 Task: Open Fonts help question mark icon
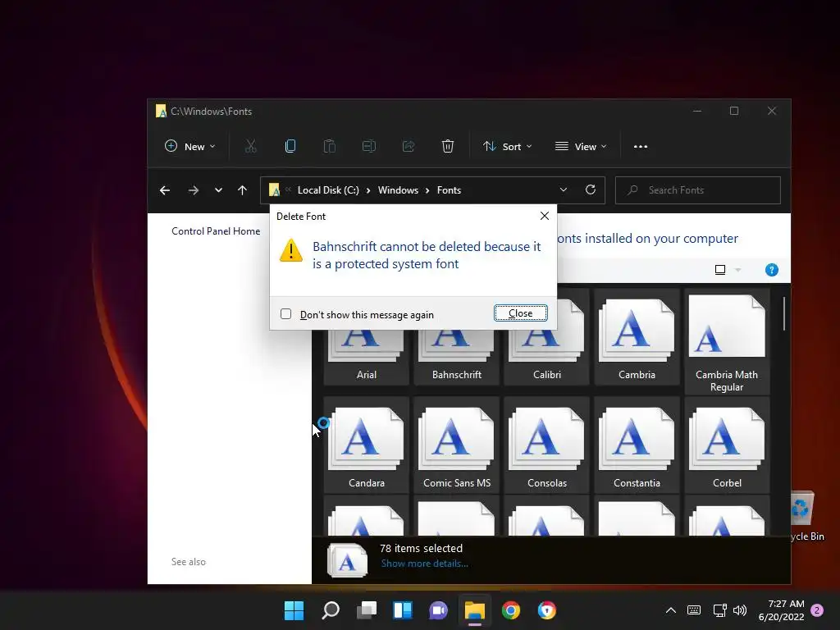click(771, 270)
